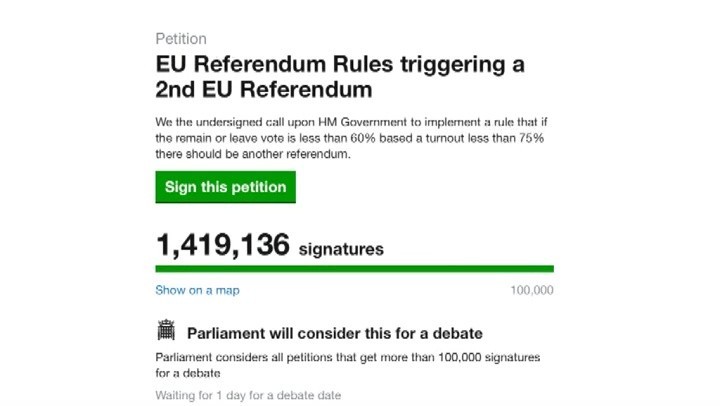The width and height of the screenshot is (720, 406).
Task: Click Parliament will consider this for a debate heading
Action: (x=335, y=333)
